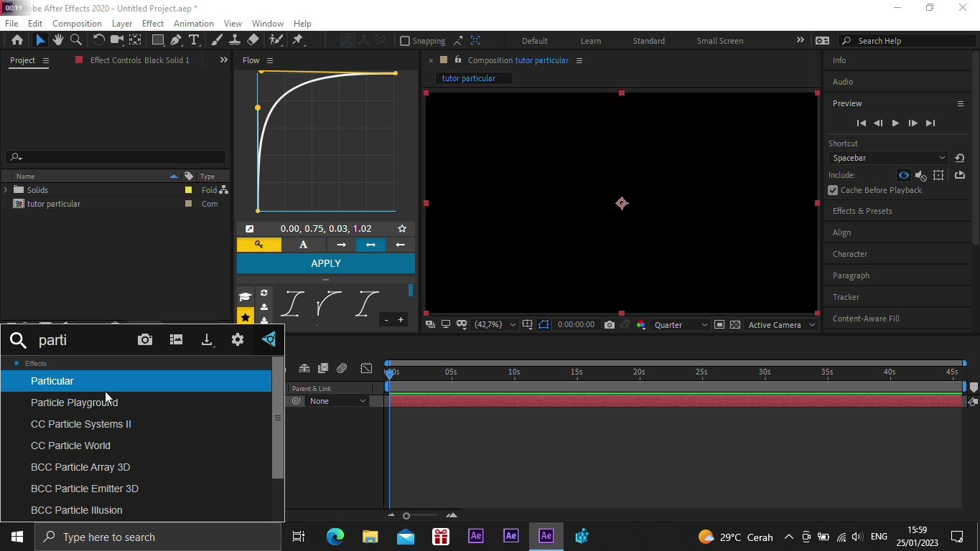Enable the Snapping checkbox
Screen dimensions: 980x551
pyautogui.click(x=405, y=41)
